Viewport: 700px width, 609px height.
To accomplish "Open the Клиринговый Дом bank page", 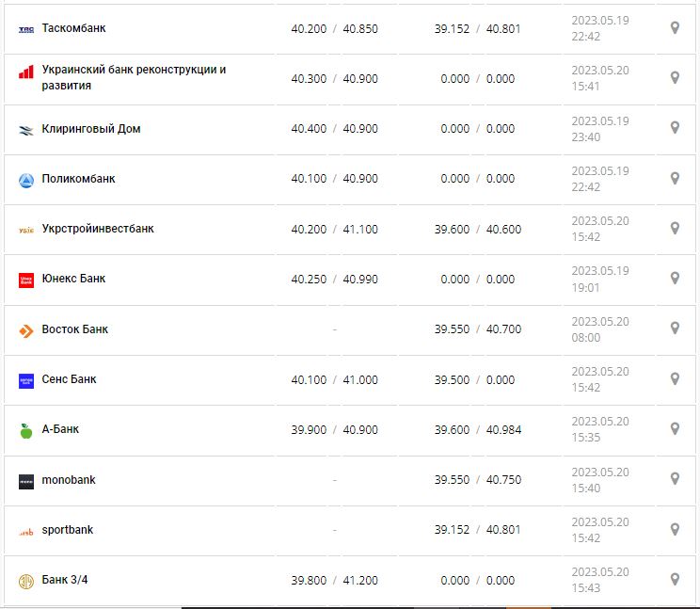I will [91, 129].
